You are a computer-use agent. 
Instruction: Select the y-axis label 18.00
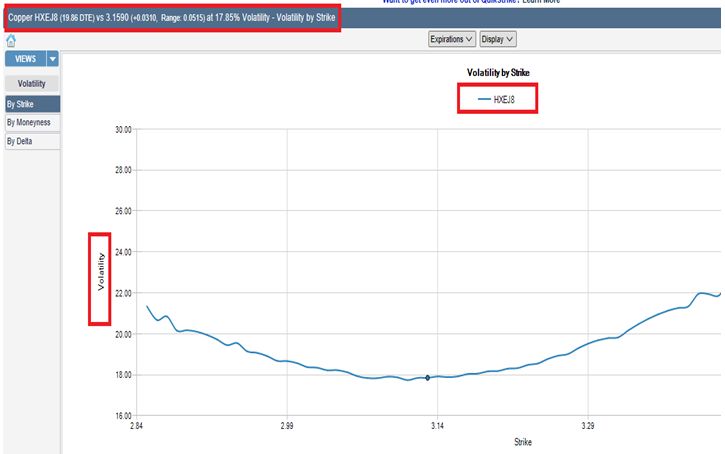click(123, 375)
